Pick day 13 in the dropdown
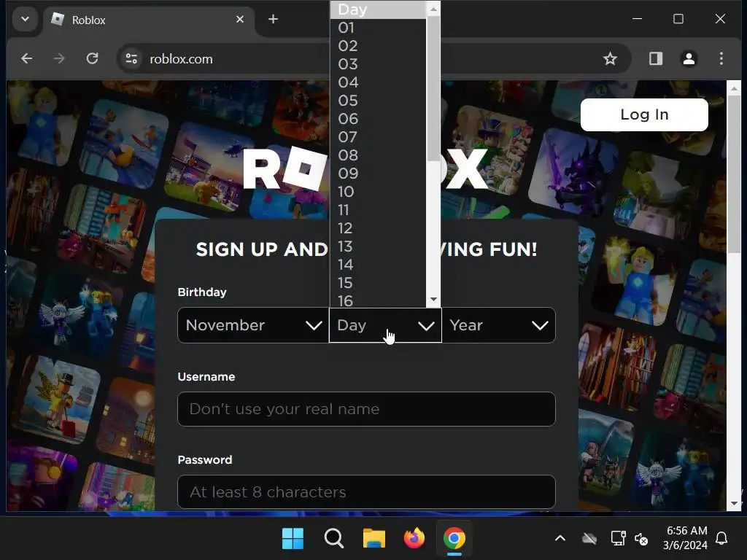Viewport: 747px width, 560px height. tap(378, 246)
